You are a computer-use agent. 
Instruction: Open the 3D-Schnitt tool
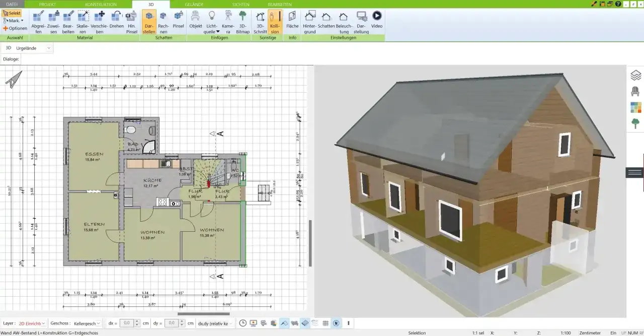pos(260,22)
